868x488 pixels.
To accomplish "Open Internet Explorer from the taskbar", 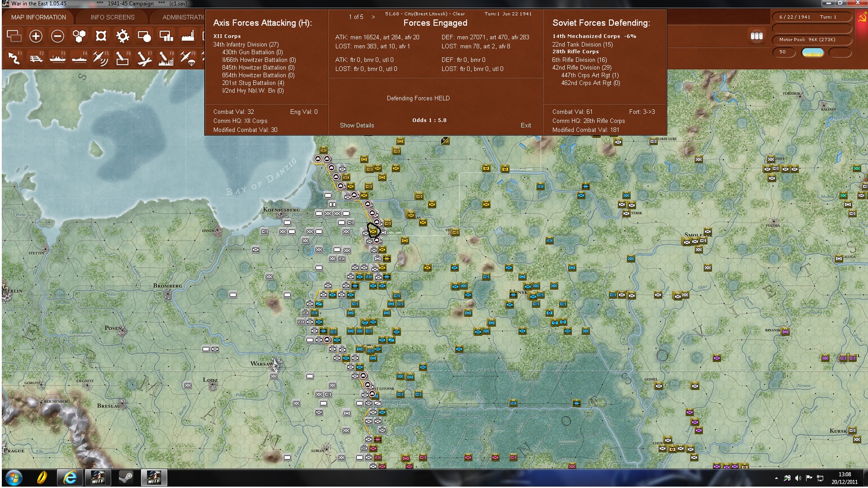I will (x=70, y=478).
